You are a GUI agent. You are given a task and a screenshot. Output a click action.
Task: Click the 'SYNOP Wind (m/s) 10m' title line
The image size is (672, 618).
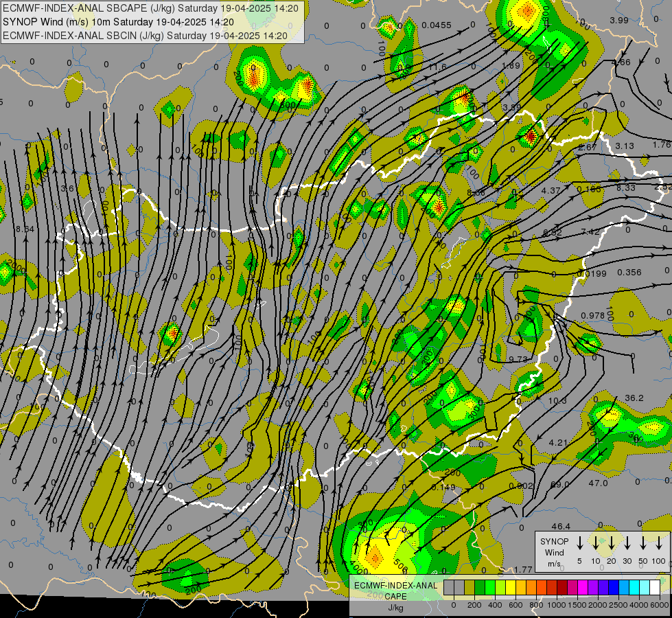118,22
